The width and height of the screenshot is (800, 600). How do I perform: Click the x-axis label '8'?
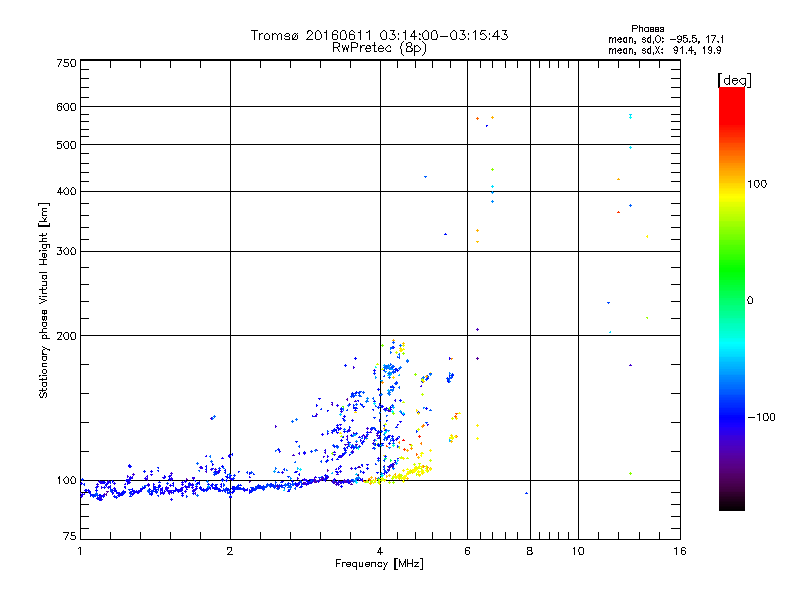[530, 551]
